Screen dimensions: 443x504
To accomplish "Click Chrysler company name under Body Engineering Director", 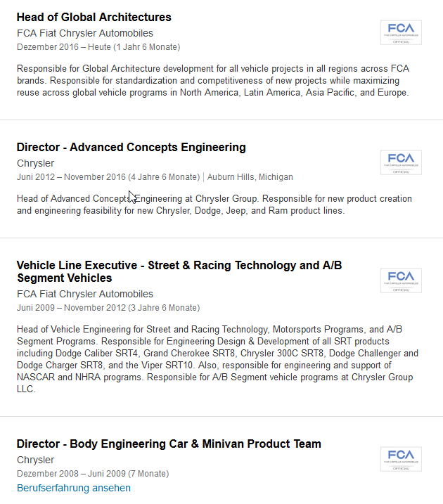I will 35,460.
